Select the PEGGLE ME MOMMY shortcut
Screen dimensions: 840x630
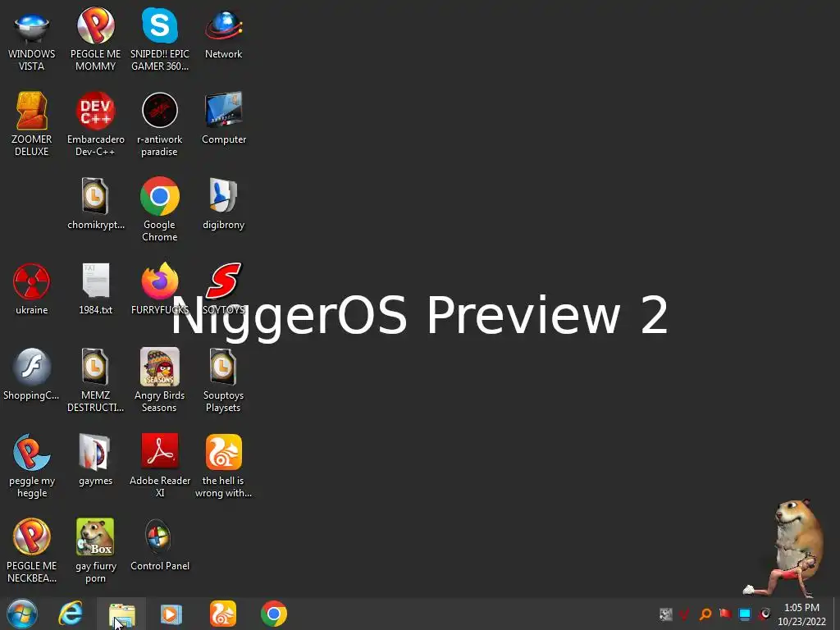95,39
